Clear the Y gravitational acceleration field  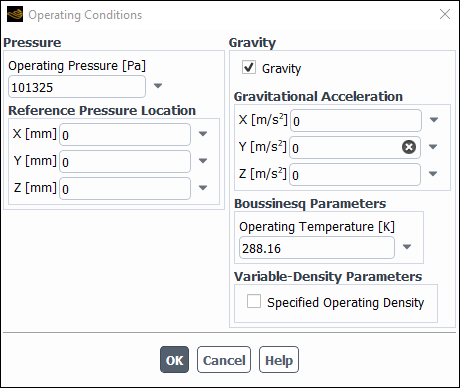409,147
